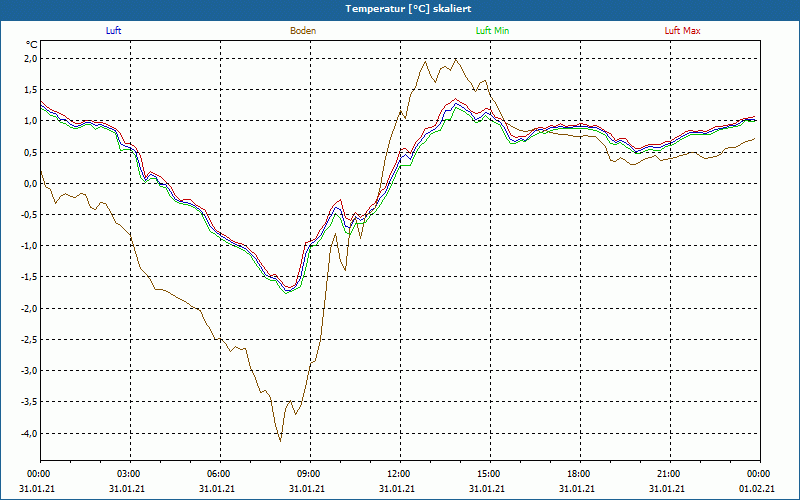The image size is (800, 500).
Task: Click the -3,0 y-axis value
Action: pyautogui.click(x=30, y=371)
